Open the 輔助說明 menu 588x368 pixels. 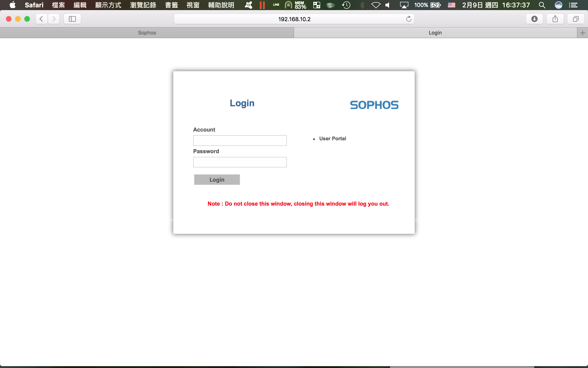point(221,5)
